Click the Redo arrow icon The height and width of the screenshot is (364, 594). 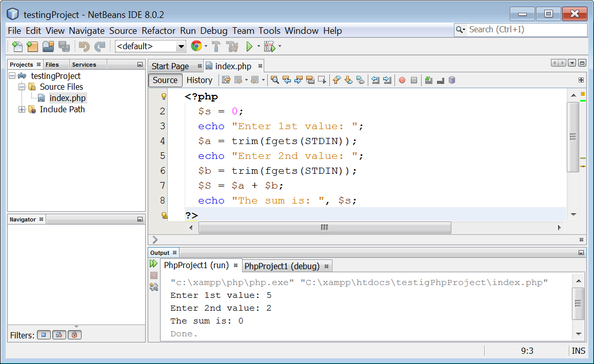[x=100, y=46]
